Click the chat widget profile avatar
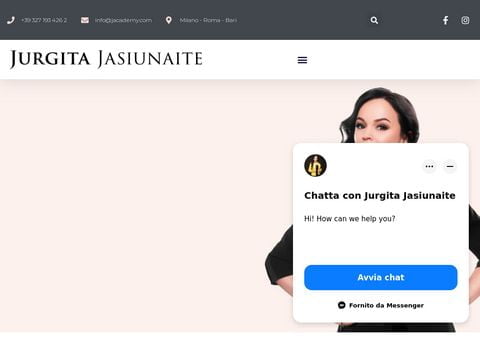The width and height of the screenshot is (480, 360). 315,166
